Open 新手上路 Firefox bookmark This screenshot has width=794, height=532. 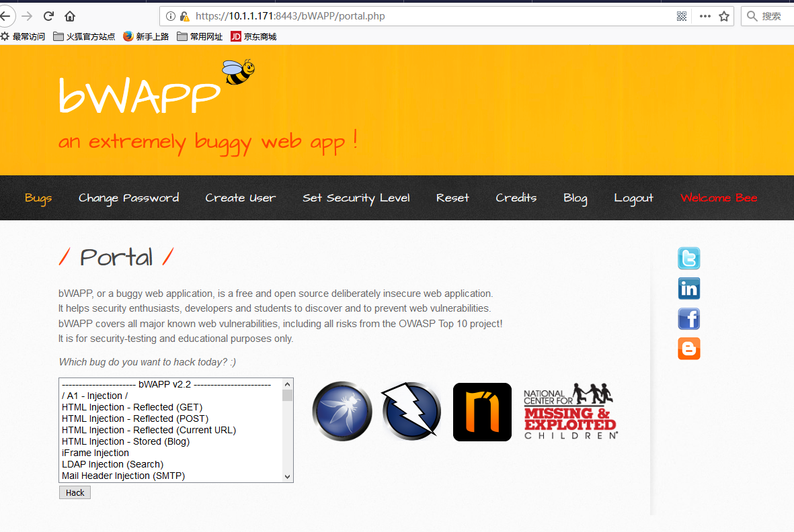[x=146, y=36]
